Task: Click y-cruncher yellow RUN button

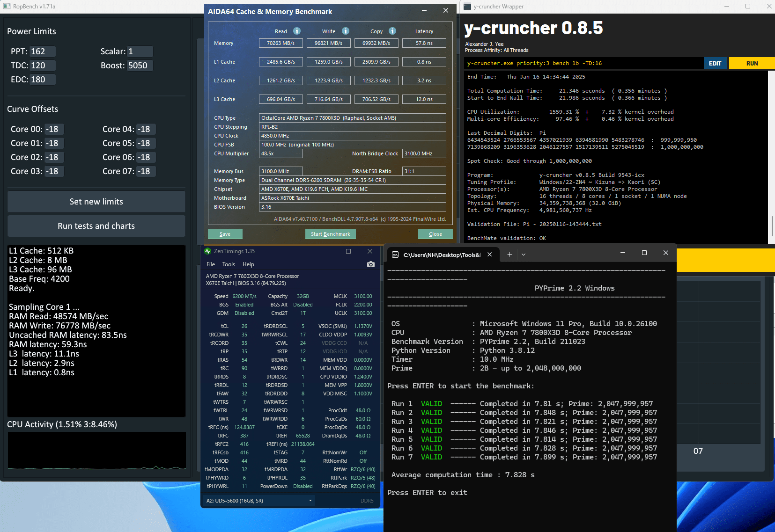Action: [752, 63]
